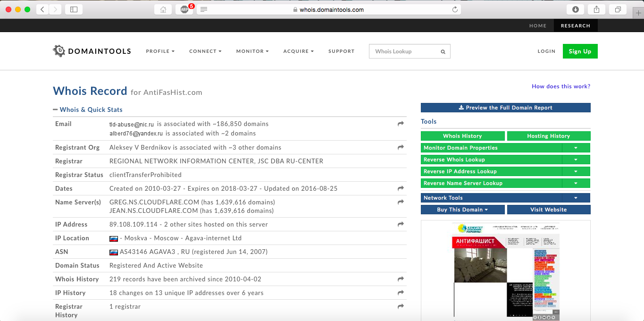Open the SUPPORT menu item
Screen dimensions: 644x321
pyautogui.click(x=342, y=51)
